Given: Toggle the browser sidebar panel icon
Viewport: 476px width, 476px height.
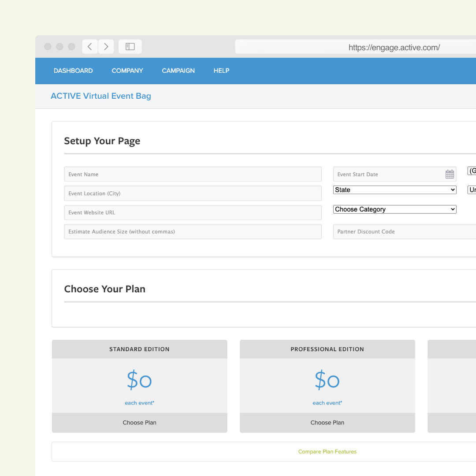Looking at the screenshot, I should tap(130, 46).
